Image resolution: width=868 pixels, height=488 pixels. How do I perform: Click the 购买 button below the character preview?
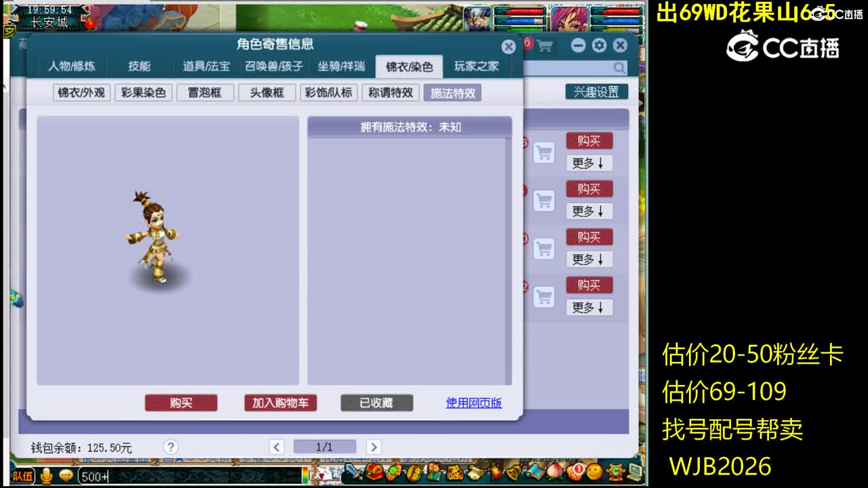pos(181,403)
